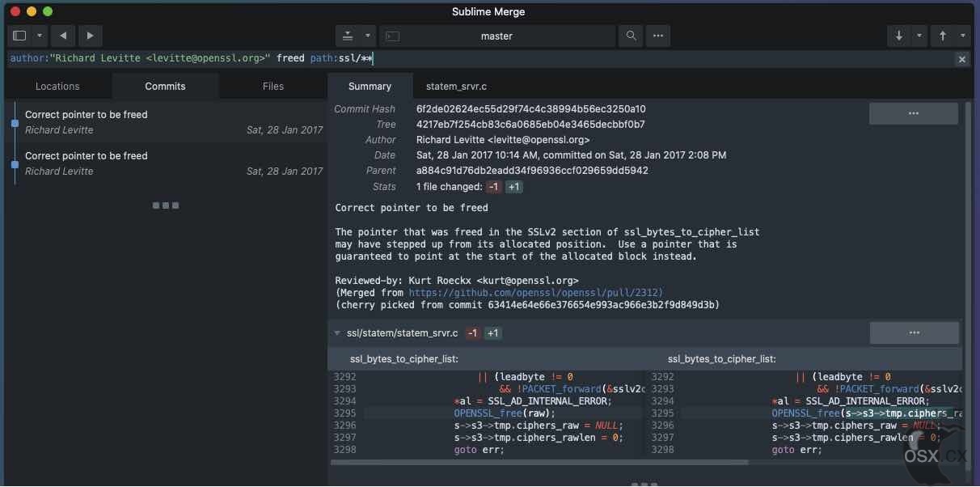
Task: Click the red -1 badge in Stats row
Action: coord(493,187)
